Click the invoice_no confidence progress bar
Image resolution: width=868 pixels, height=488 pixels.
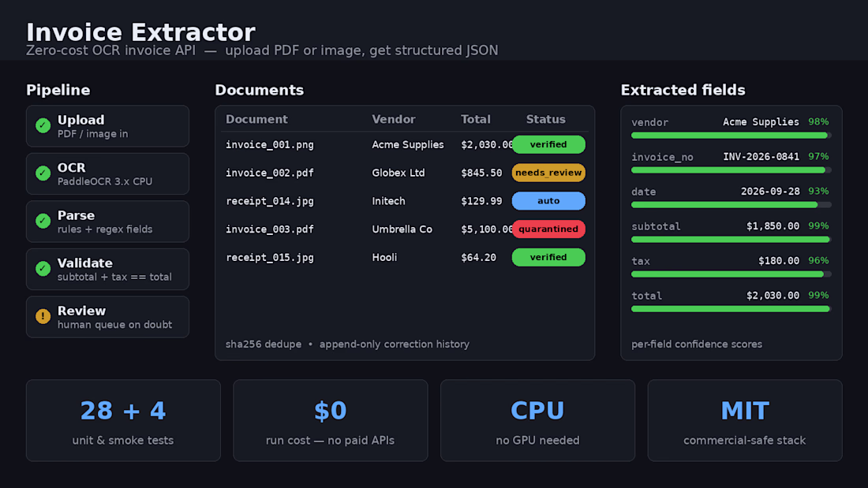(x=731, y=170)
